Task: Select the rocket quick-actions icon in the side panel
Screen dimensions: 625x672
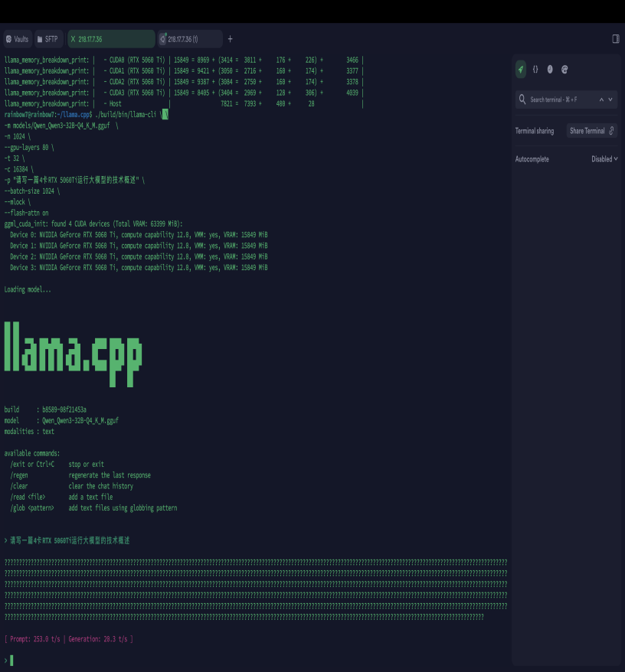Action: [x=520, y=70]
